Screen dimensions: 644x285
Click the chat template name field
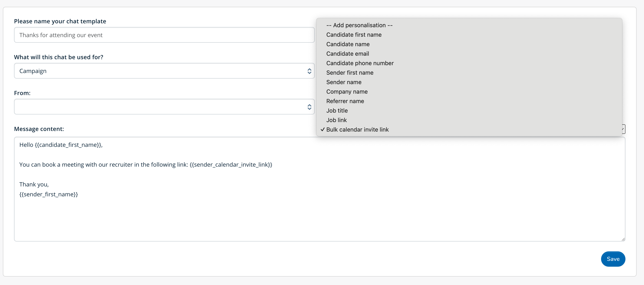click(164, 35)
